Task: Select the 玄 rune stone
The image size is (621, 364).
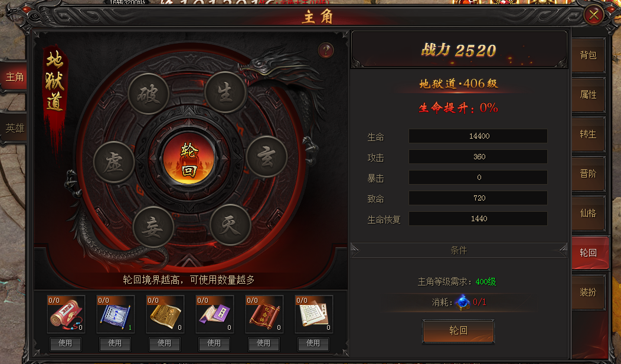Action: pos(267,156)
